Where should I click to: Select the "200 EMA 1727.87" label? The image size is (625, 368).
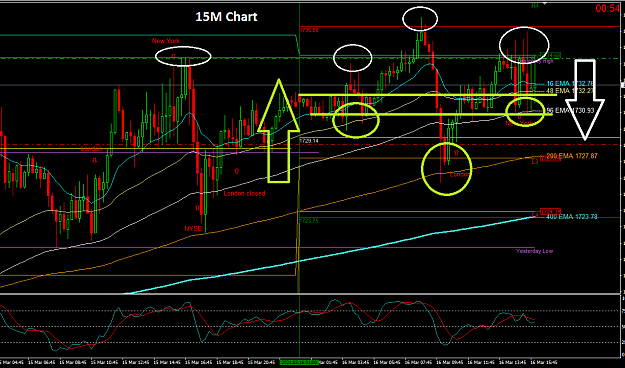click(572, 156)
